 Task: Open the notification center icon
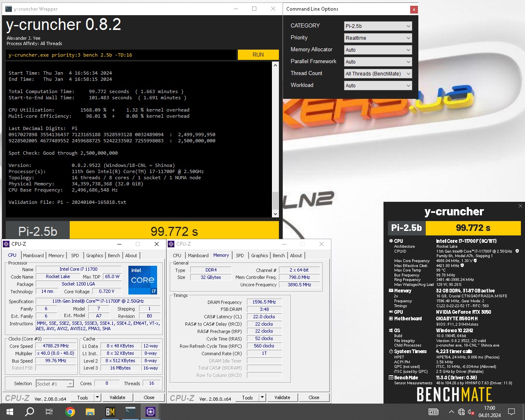(x=511, y=412)
